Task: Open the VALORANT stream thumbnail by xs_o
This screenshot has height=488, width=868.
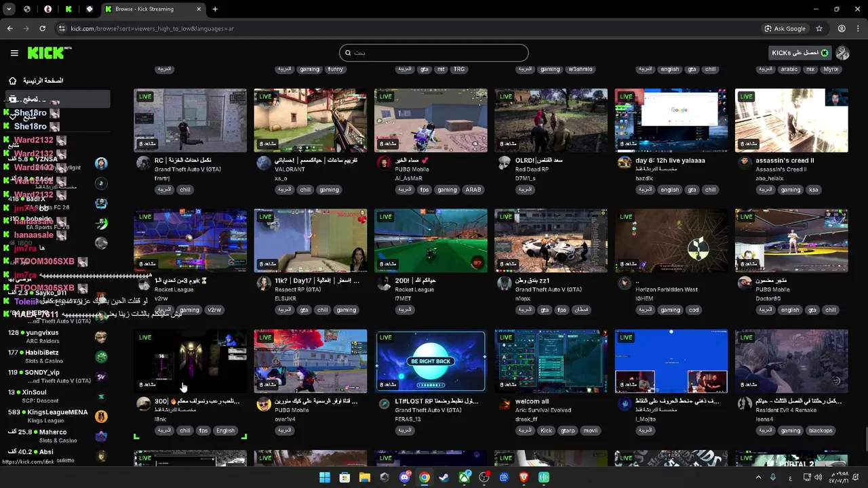Action: point(311,120)
